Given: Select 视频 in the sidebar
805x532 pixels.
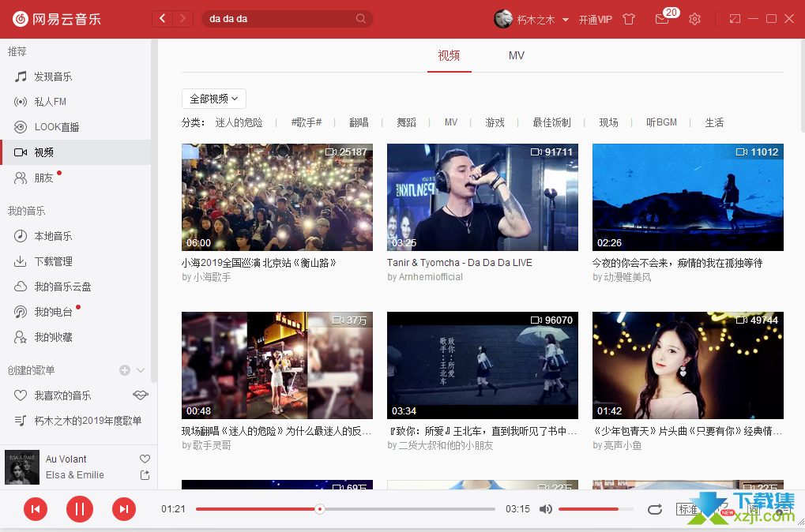Looking at the screenshot, I should (x=76, y=152).
